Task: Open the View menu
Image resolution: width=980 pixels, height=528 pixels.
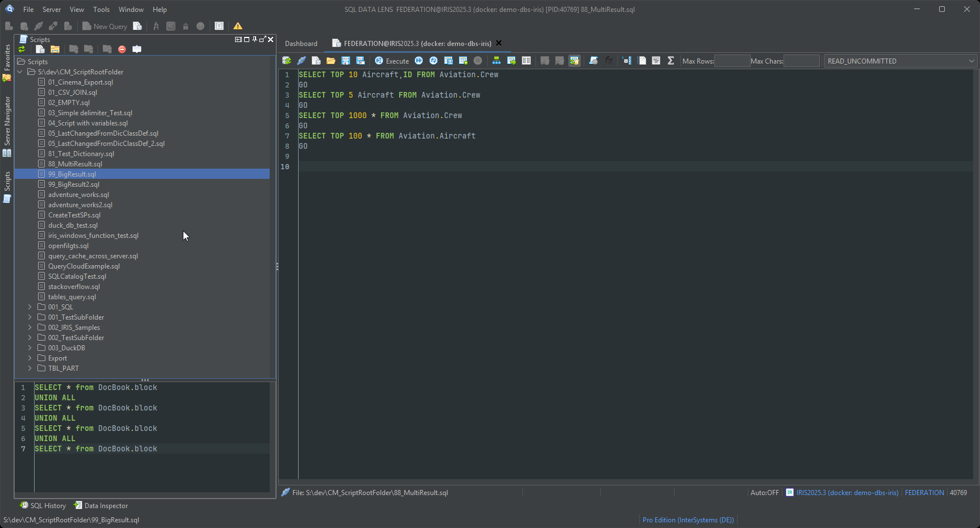Action: [77, 10]
